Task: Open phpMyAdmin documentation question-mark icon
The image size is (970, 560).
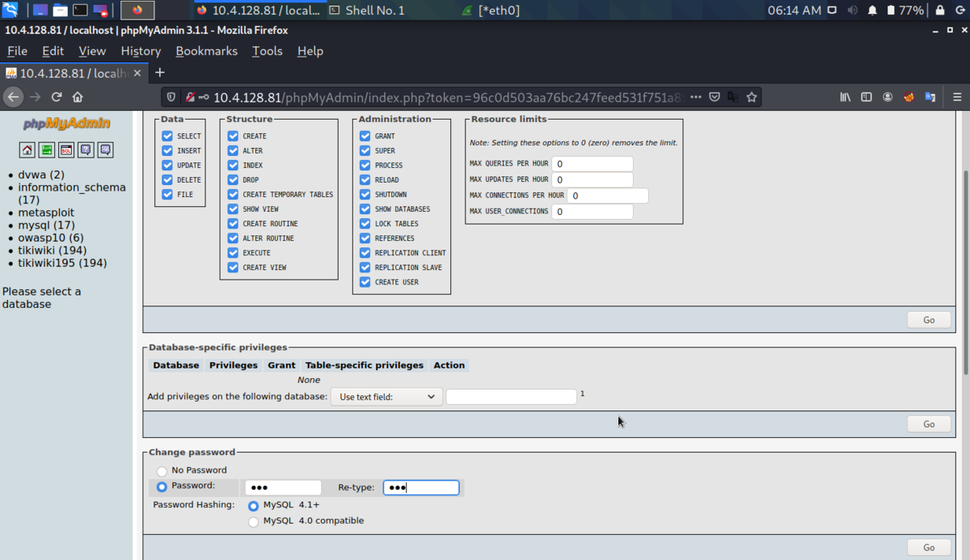Action: (x=86, y=149)
